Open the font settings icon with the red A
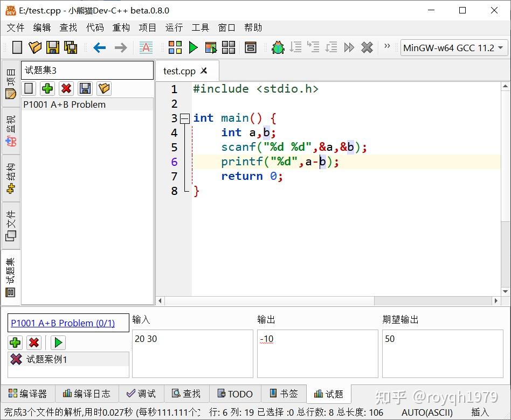This screenshot has height=420, width=511. (x=146, y=47)
